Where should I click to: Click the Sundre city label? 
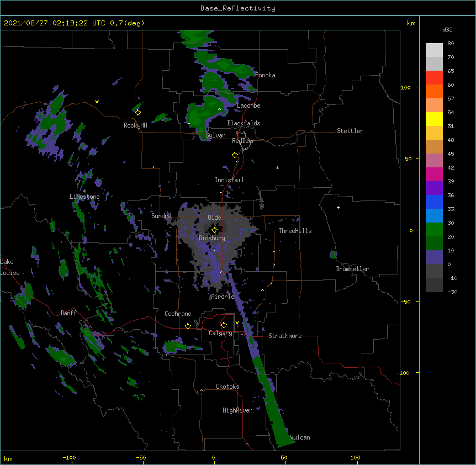click(161, 216)
